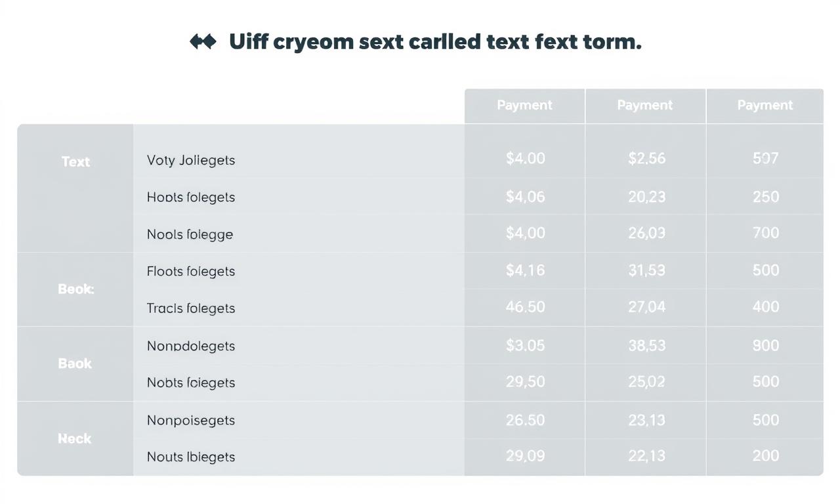Select the "Hoots folegets" row label

tap(191, 197)
